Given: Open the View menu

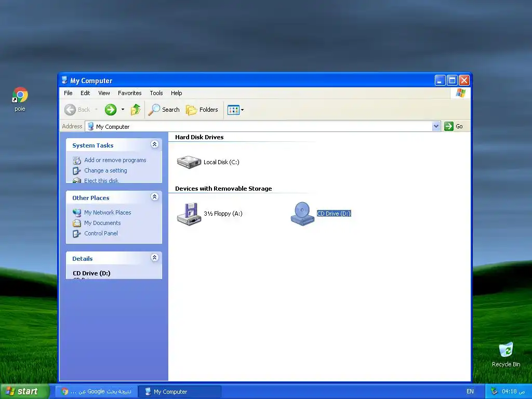Looking at the screenshot, I should tap(104, 93).
